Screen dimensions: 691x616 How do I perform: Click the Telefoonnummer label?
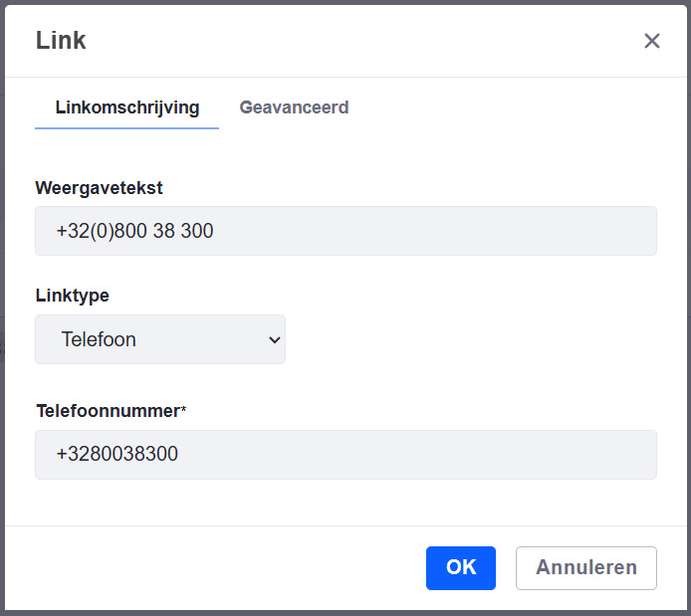point(107,410)
